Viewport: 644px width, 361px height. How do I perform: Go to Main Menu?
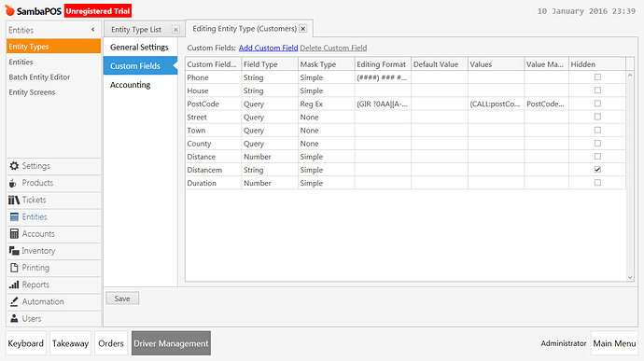tap(614, 343)
